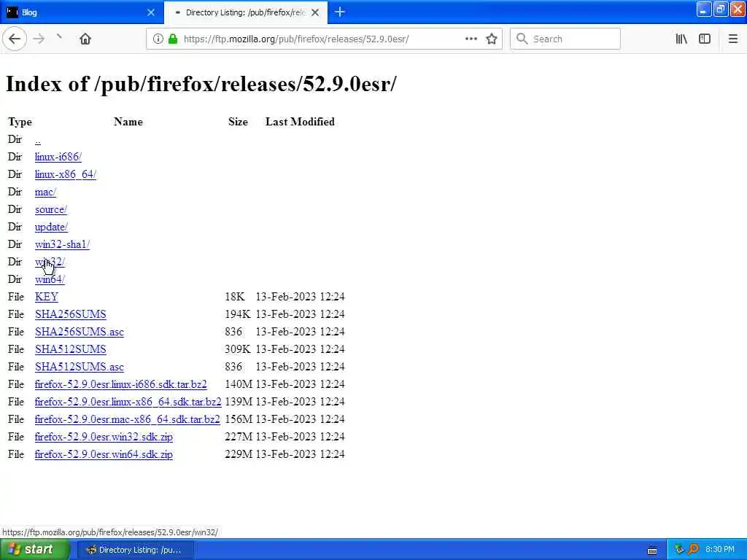Toggle the sidebar view icon
Image resolution: width=747 pixels, height=560 pixels.
(x=705, y=39)
